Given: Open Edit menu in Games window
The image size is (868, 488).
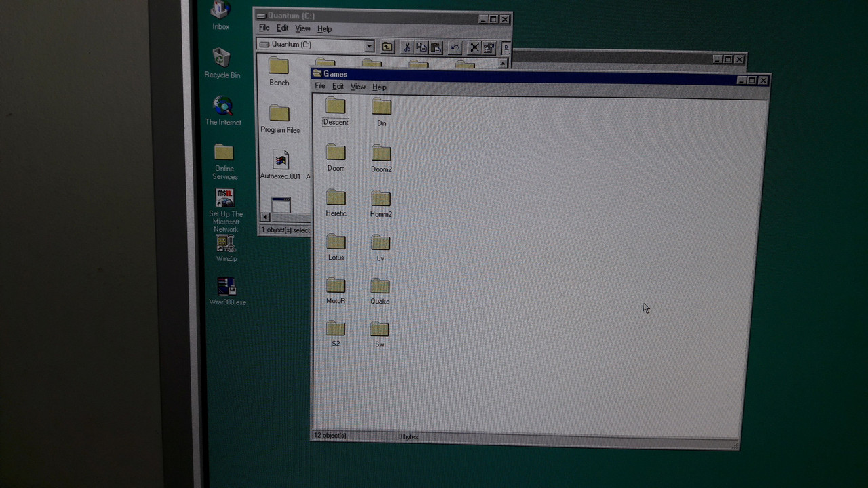Looking at the screenshot, I should (x=338, y=87).
